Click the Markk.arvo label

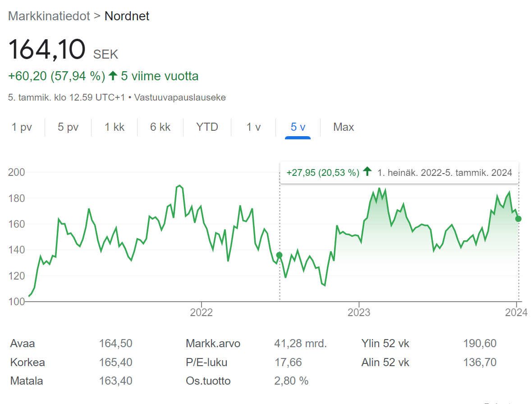pos(213,343)
